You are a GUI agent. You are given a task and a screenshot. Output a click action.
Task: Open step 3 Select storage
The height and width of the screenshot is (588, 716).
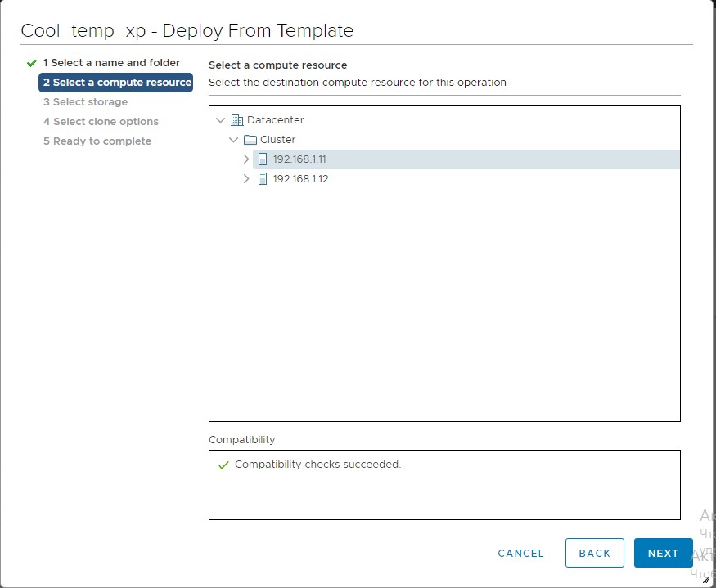tap(85, 101)
